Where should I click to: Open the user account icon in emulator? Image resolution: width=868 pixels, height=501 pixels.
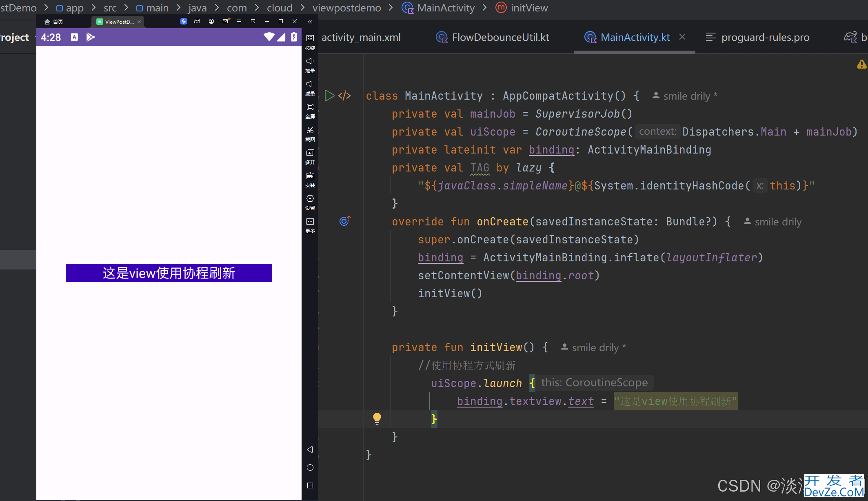[x=211, y=21]
